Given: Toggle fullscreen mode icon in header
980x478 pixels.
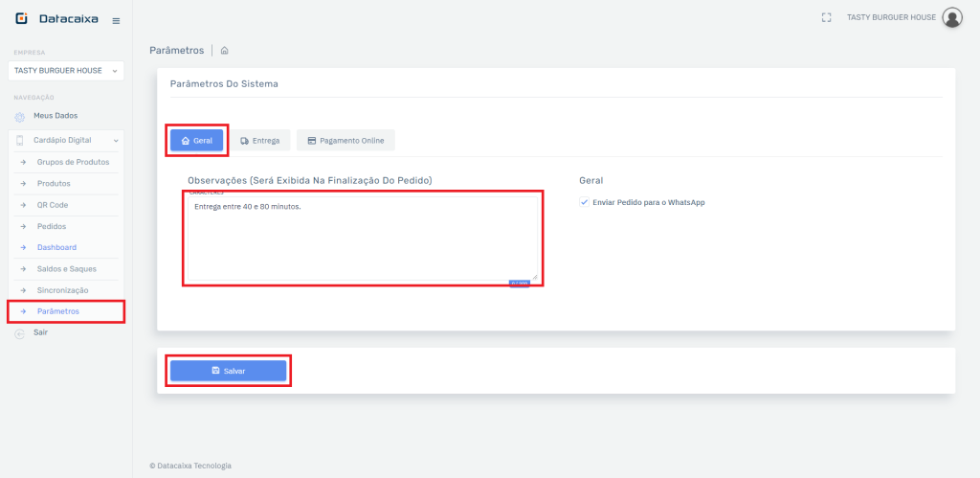Looking at the screenshot, I should point(827,17).
